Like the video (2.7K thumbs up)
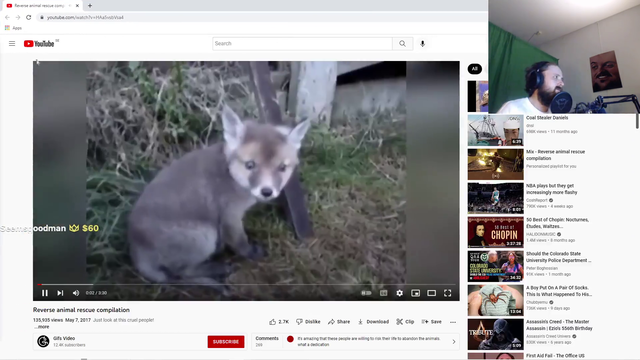 click(x=279, y=322)
